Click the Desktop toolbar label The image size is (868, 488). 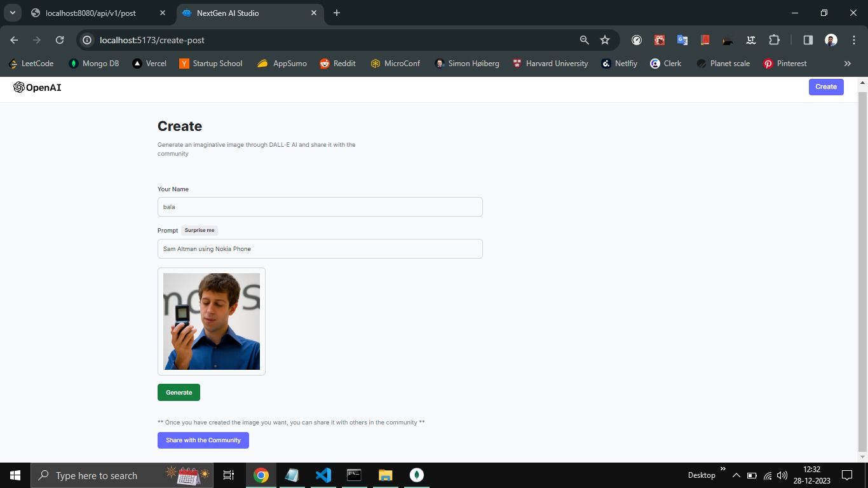(702, 475)
